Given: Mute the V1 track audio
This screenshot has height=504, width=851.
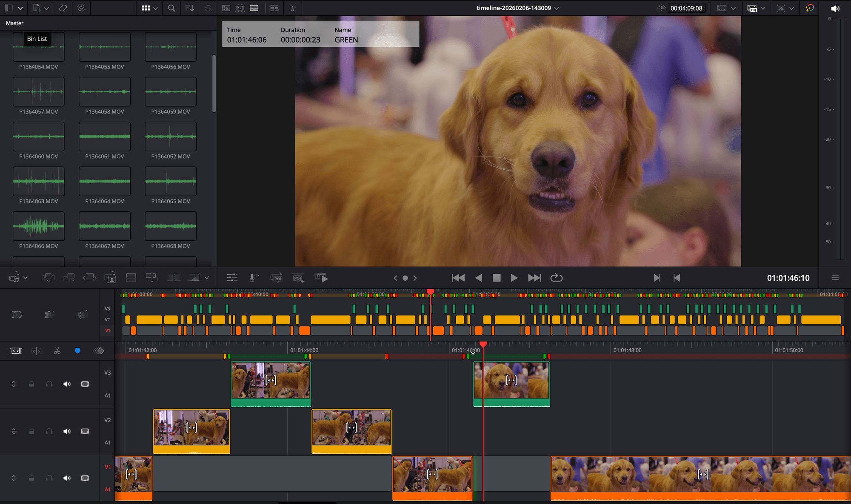Looking at the screenshot, I should (67, 478).
